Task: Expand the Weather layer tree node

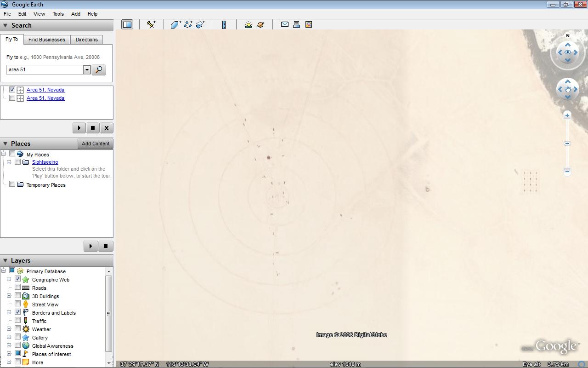Action: click(x=9, y=329)
